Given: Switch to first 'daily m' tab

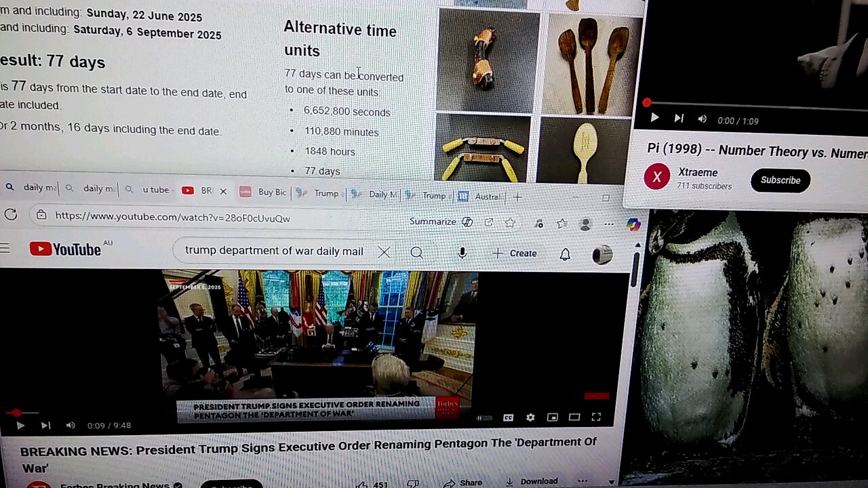Looking at the screenshot, I should (x=31, y=188).
